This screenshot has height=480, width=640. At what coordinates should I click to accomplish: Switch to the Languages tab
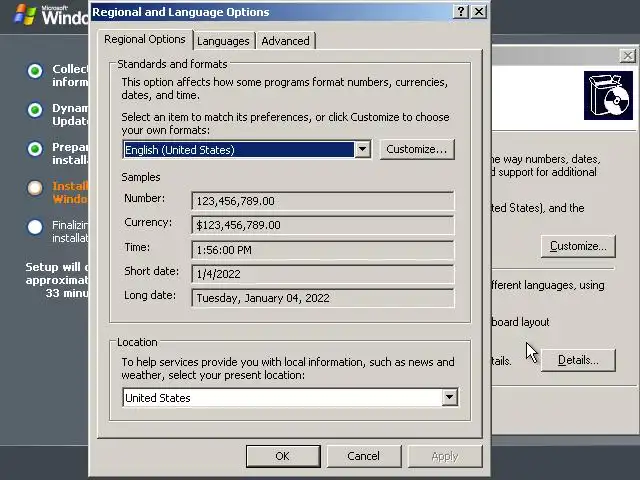coord(223,41)
